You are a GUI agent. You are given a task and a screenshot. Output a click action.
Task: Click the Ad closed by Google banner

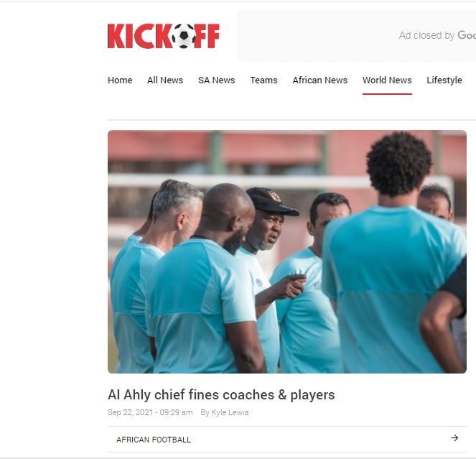coord(357,35)
